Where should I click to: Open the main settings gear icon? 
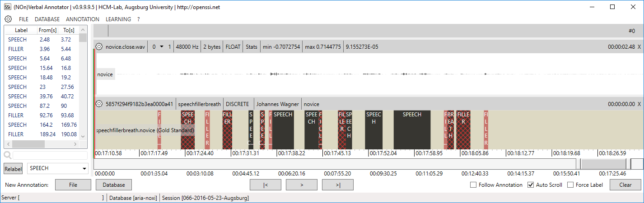[8, 19]
